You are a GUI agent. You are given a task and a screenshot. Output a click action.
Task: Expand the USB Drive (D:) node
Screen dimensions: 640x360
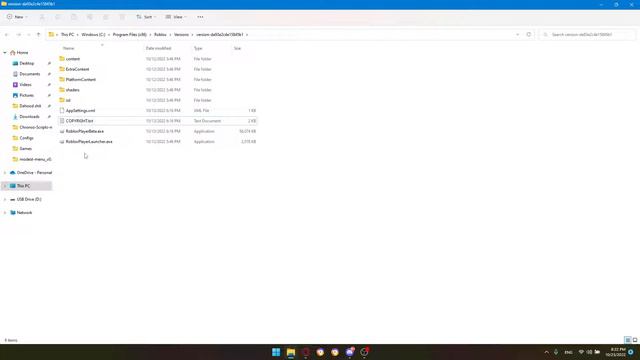pyautogui.click(x=5, y=199)
